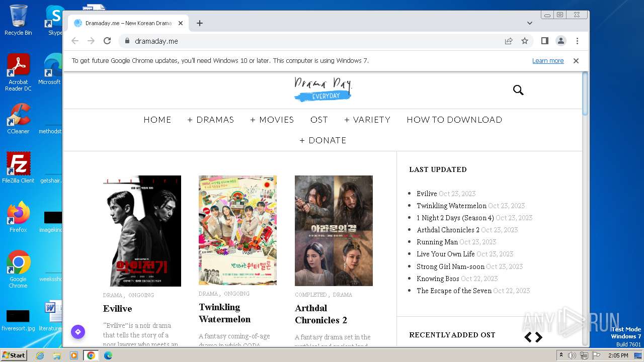Open Live Your Own Life link

click(446, 254)
